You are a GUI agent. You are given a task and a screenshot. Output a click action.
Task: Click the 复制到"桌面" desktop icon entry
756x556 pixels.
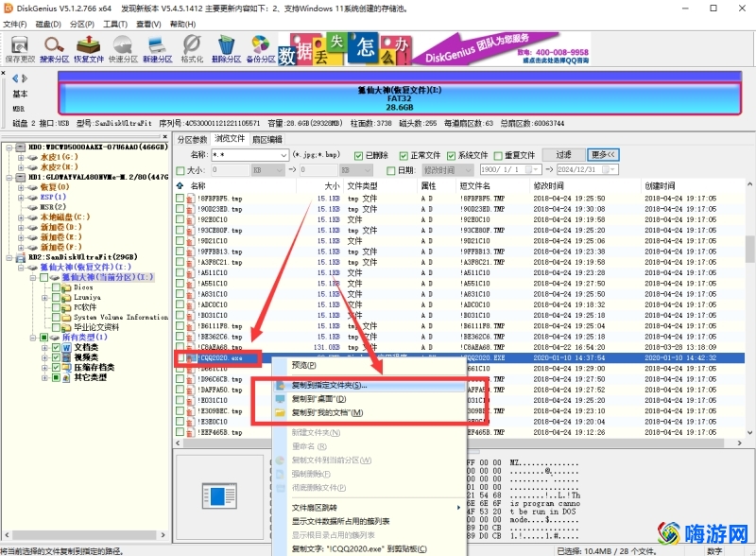(280, 399)
